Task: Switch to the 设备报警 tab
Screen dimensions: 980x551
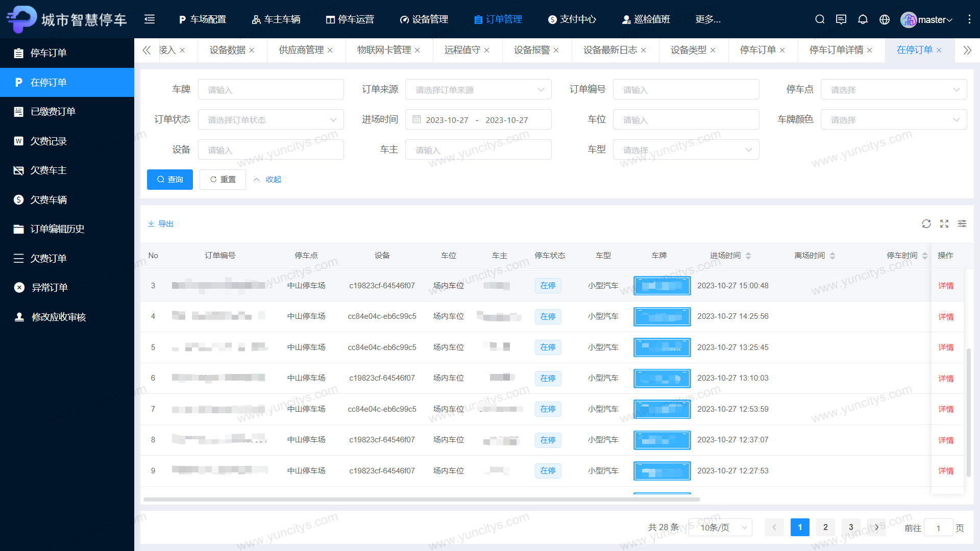Action: 532,50
